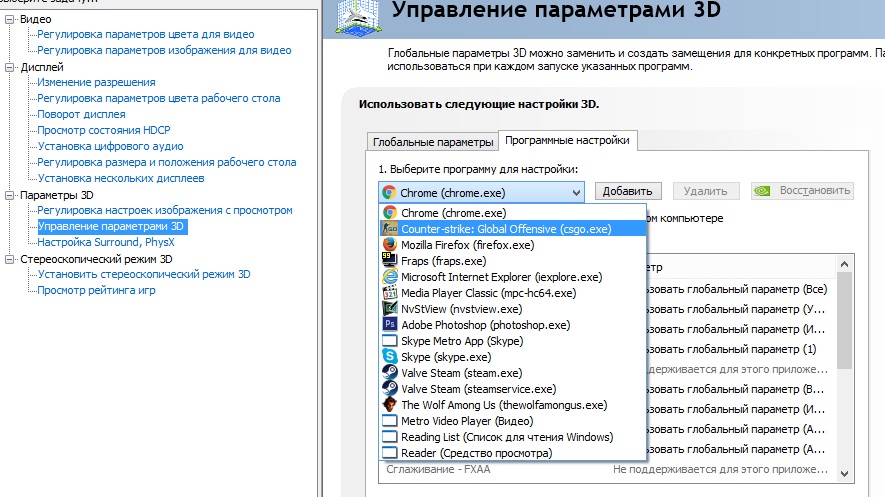The height and width of the screenshot is (497, 885).
Task: Open Поворот дисплея page
Action: (81, 114)
